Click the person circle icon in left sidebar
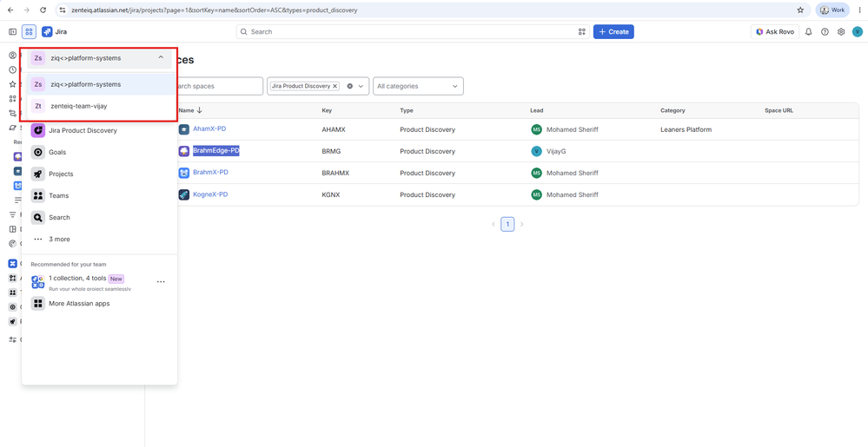 (12, 56)
